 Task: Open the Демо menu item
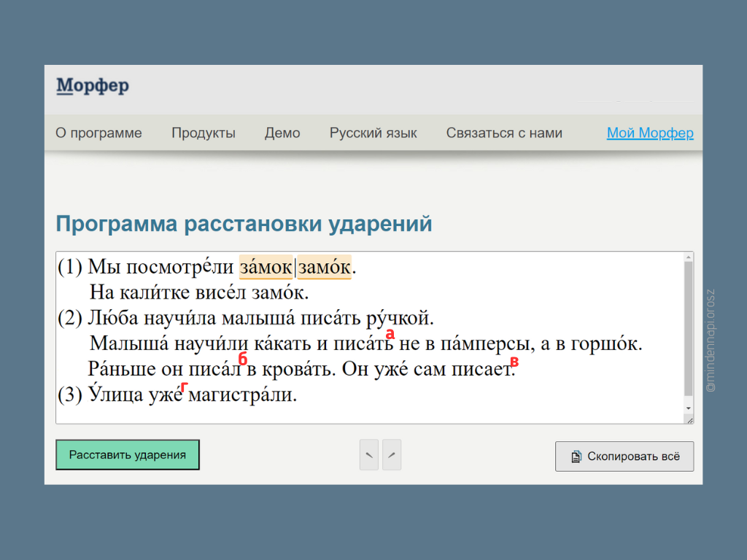click(x=282, y=133)
